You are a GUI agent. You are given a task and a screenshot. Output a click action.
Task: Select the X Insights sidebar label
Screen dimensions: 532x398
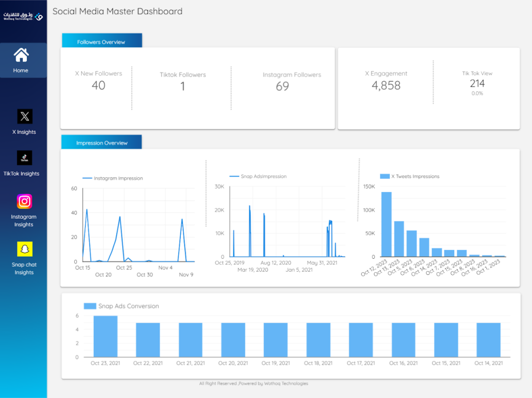click(24, 132)
